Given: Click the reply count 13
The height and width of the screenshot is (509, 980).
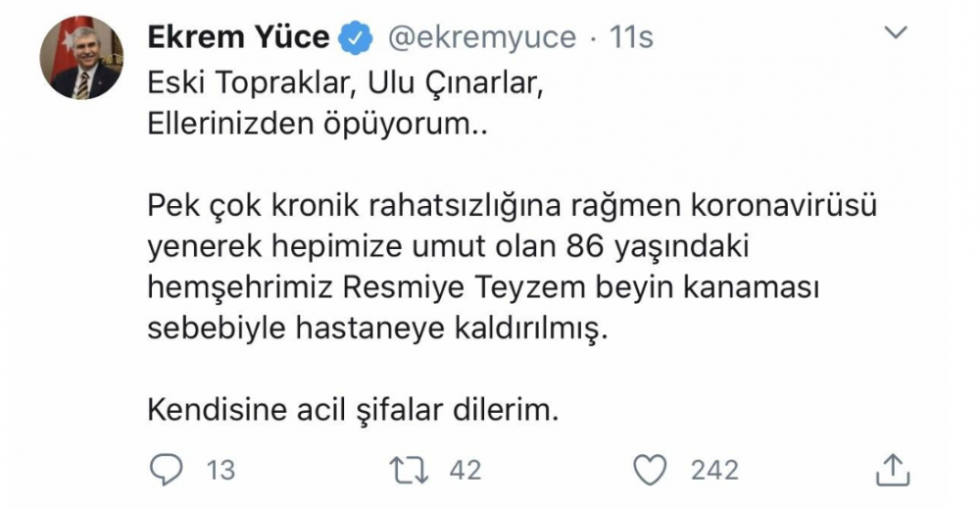Looking at the screenshot, I should pyautogui.click(x=220, y=471).
